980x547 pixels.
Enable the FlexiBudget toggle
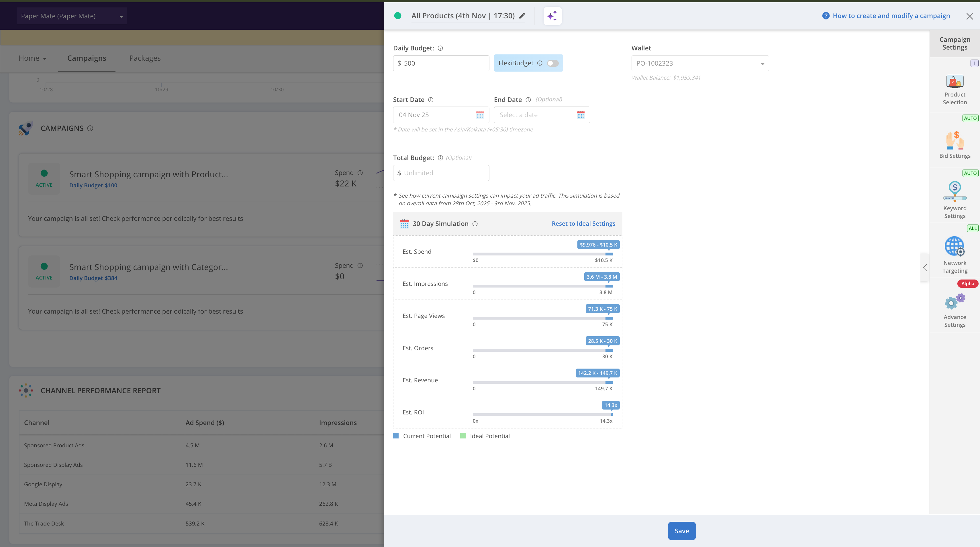(x=552, y=63)
